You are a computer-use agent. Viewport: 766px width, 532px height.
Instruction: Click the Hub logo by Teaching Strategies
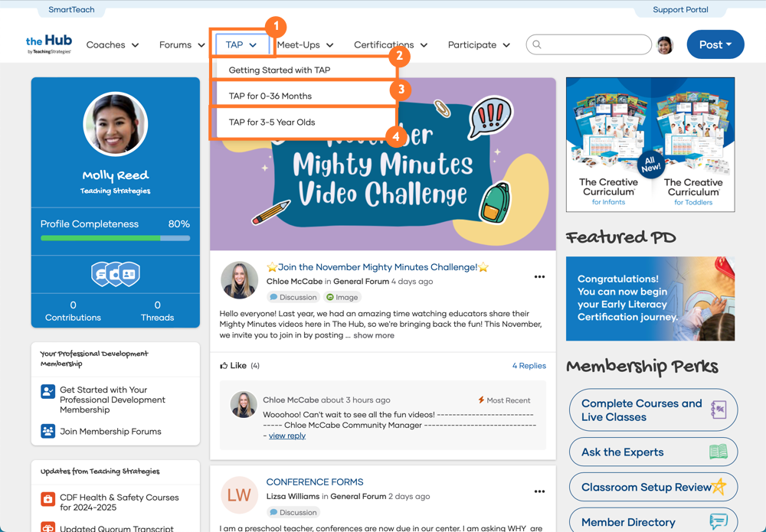click(48, 44)
